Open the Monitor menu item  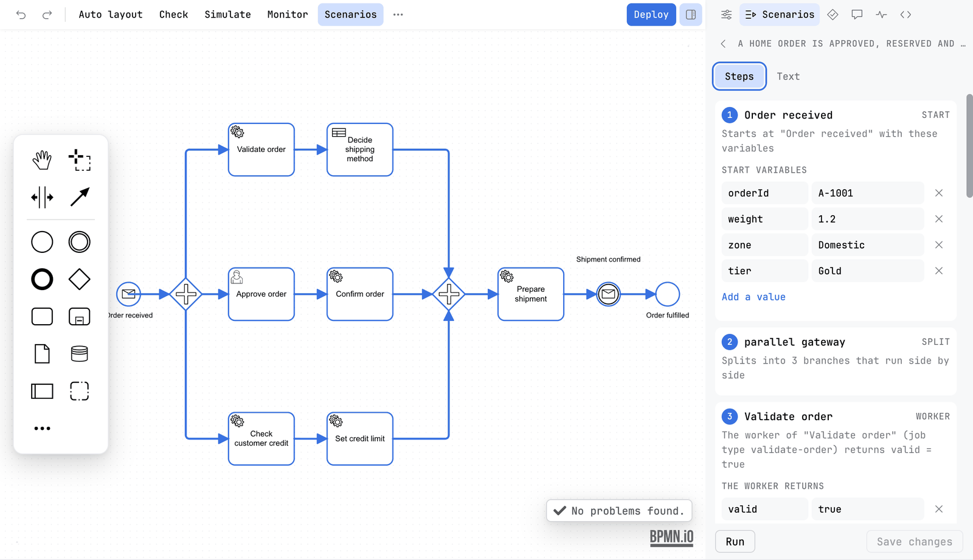point(288,15)
